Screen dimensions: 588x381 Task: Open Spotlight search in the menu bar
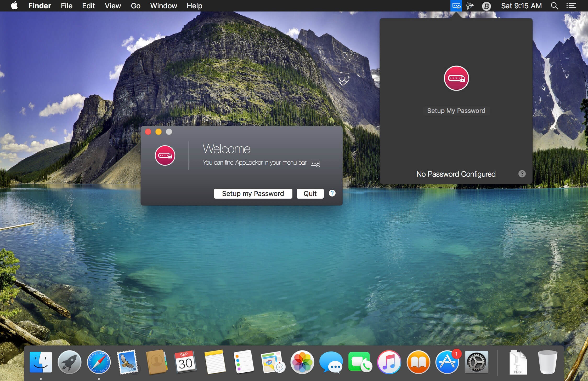(x=554, y=6)
